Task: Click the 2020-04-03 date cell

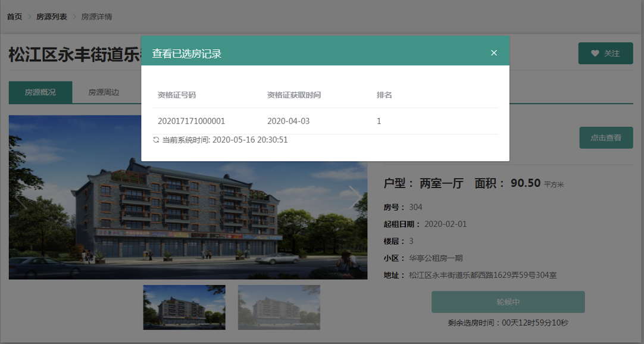Action: pos(288,121)
